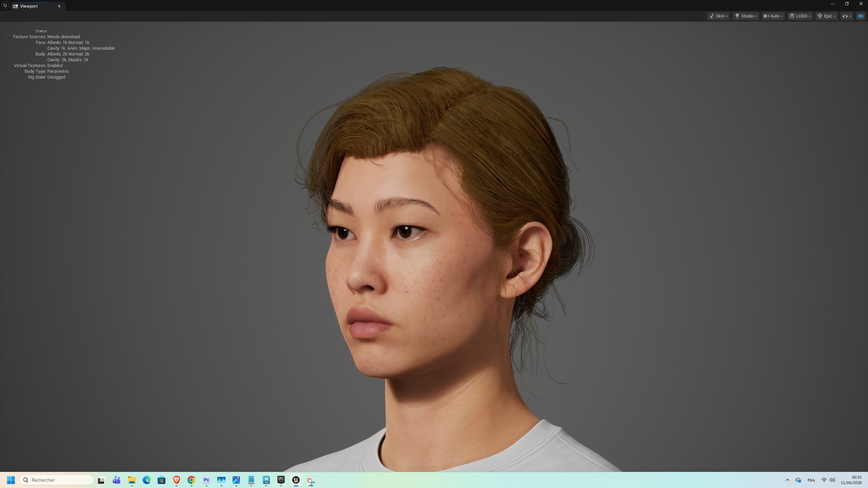Screen dimensions: 868x488
Task: Open the Skin view mode dropdown
Action: tap(718, 16)
